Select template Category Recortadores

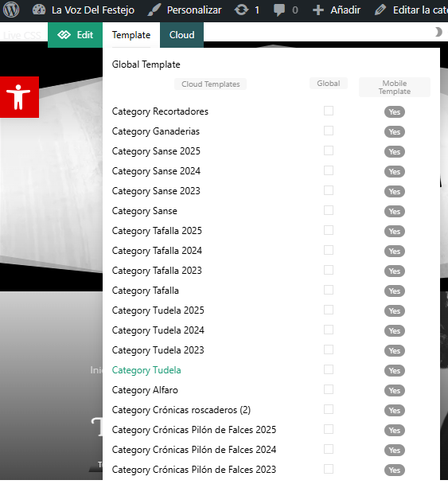pyautogui.click(x=160, y=111)
